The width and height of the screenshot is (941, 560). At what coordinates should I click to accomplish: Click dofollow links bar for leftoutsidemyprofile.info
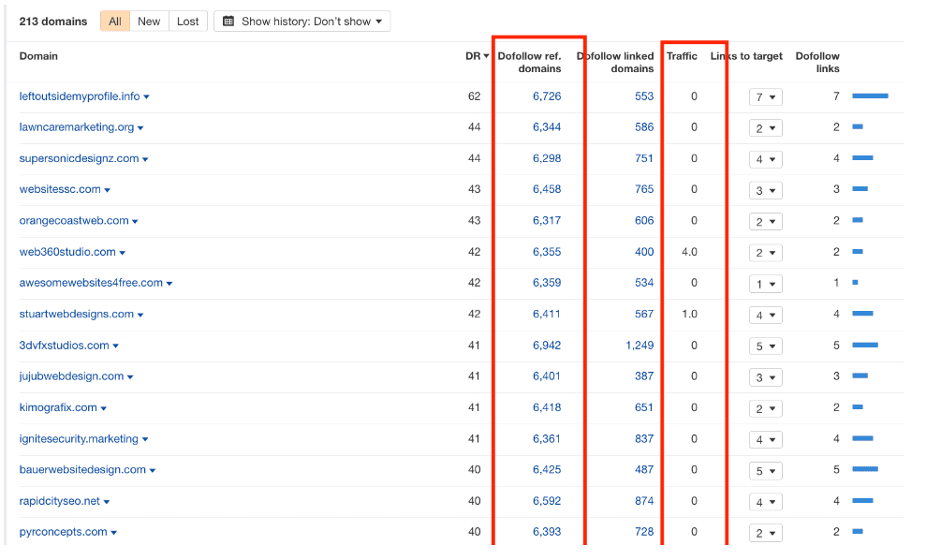point(870,96)
